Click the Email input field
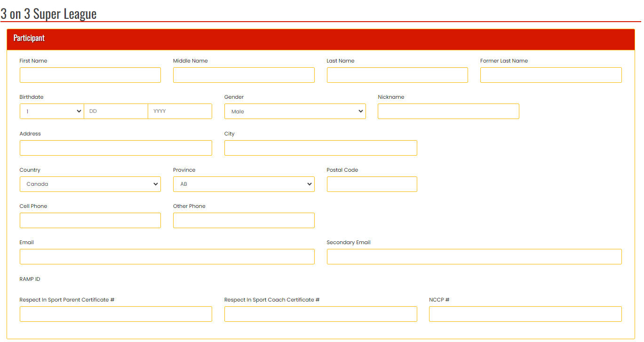Viewport: 644px width, 342px height. click(x=167, y=256)
